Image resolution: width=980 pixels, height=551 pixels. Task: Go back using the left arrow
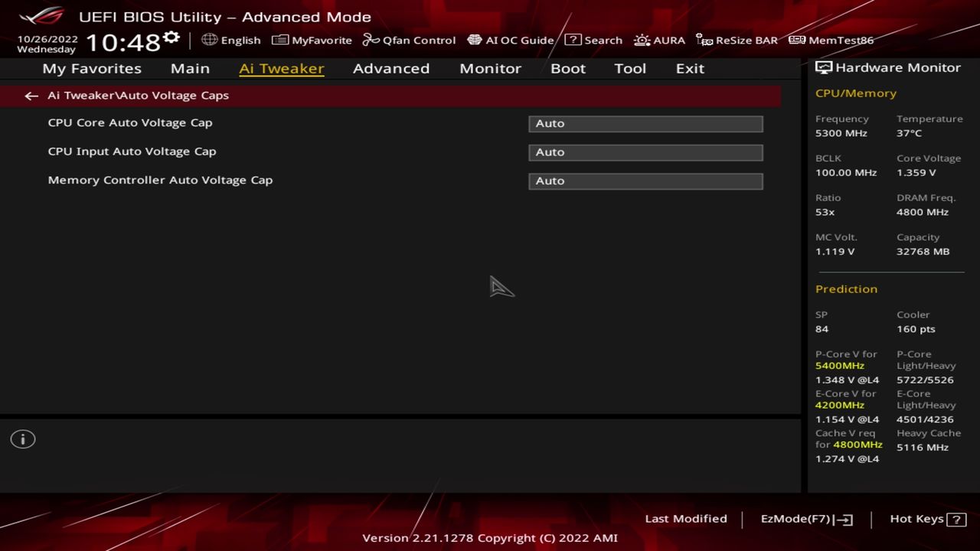coord(31,96)
